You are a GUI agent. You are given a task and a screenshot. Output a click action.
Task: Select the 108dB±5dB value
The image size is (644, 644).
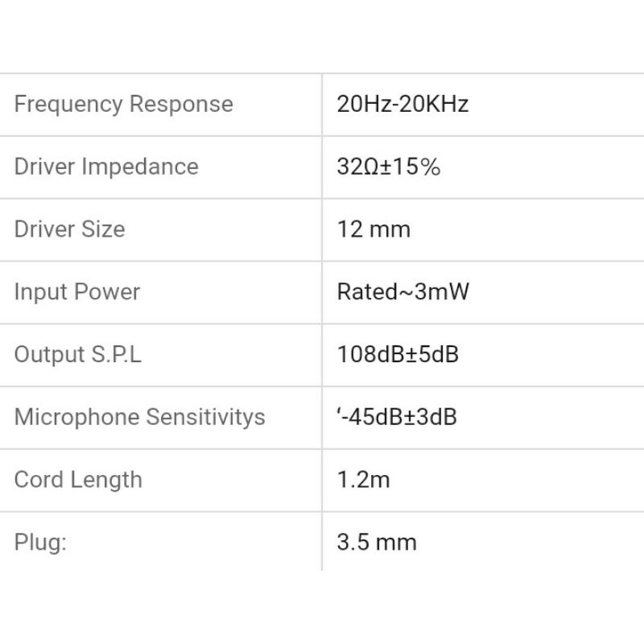click(x=398, y=354)
